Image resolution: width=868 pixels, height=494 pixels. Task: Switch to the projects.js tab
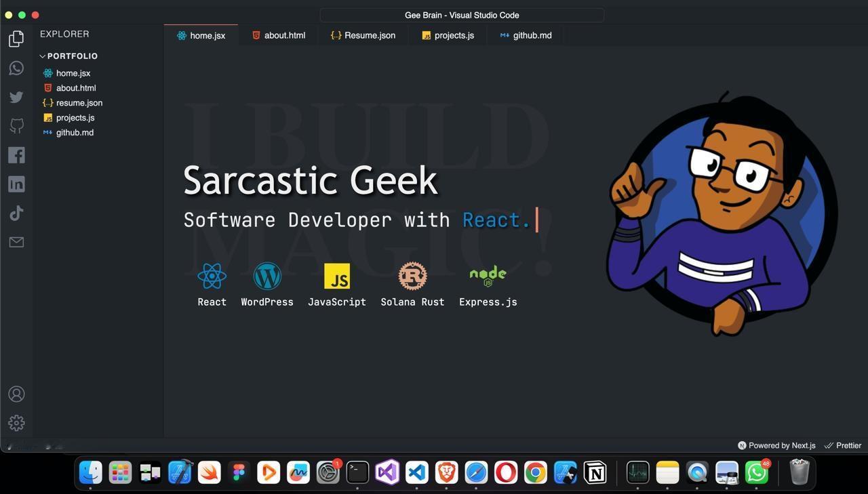pyautogui.click(x=448, y=35)
